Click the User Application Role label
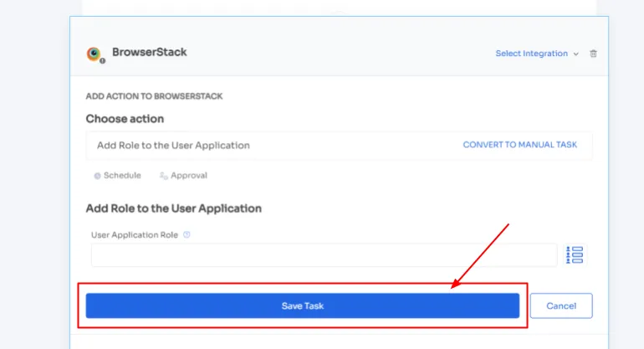This screenshot has width=644, height=349. (135, 234)
